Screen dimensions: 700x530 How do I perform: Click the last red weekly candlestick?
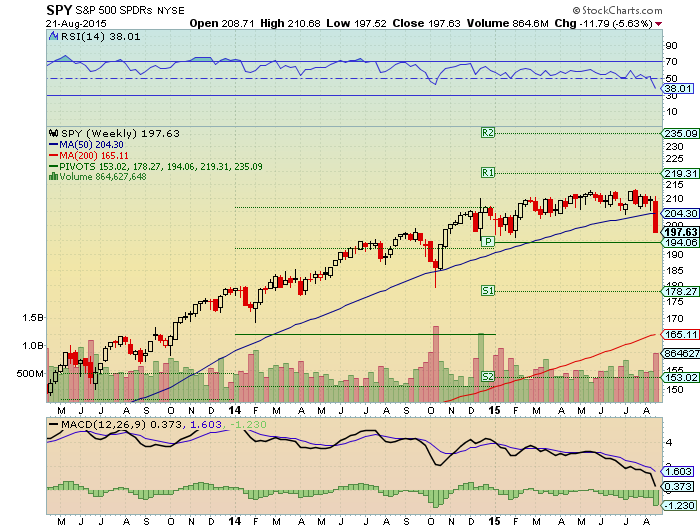pyautogui.click(x=656, y=217)
